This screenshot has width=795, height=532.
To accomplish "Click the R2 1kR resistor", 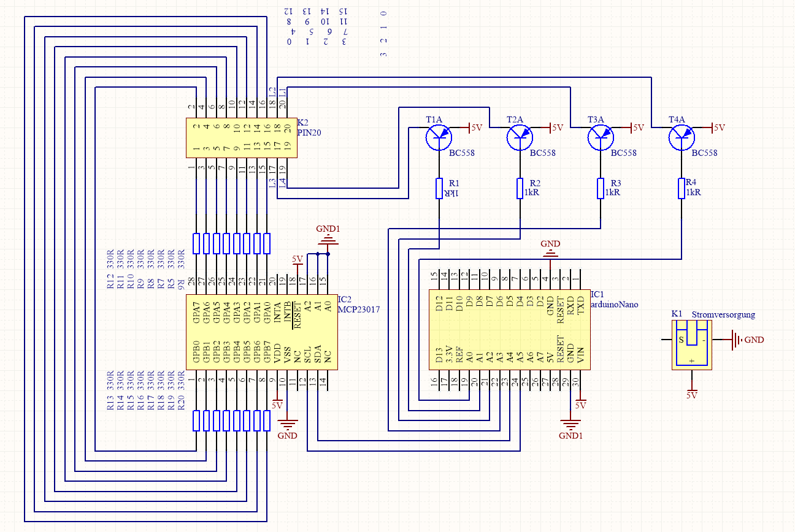I will tap(520, 189).
